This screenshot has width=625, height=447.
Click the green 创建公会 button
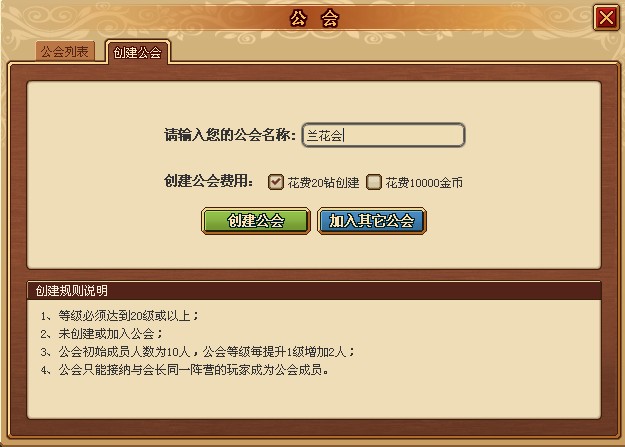(x=256, y=221)
